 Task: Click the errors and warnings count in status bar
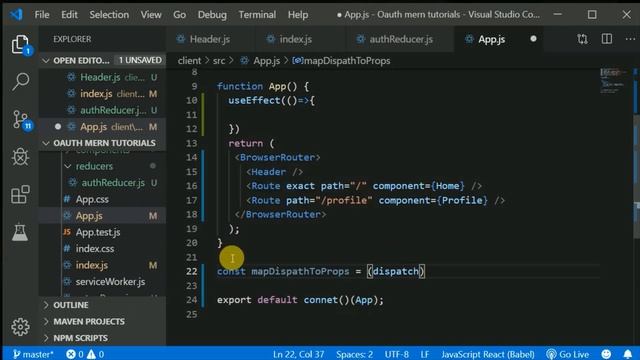coord(85,354)
